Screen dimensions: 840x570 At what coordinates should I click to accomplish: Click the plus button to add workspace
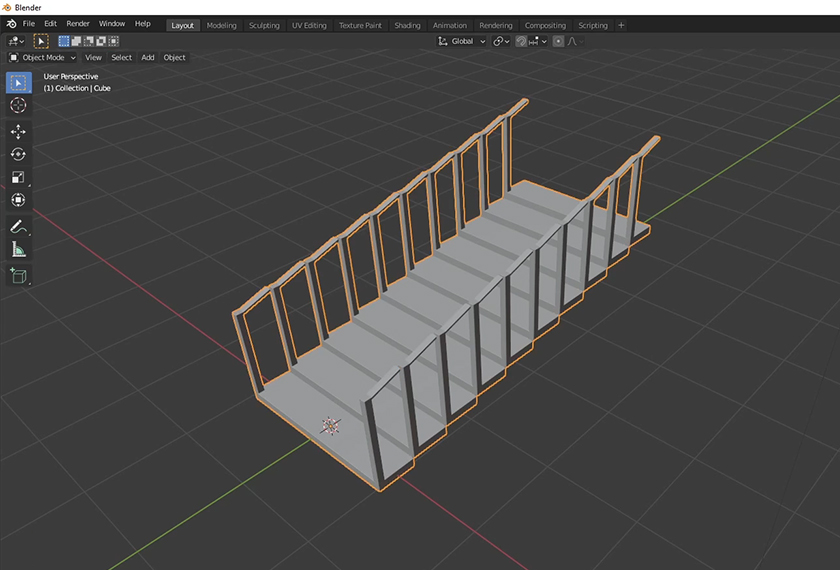coord(621,25)
